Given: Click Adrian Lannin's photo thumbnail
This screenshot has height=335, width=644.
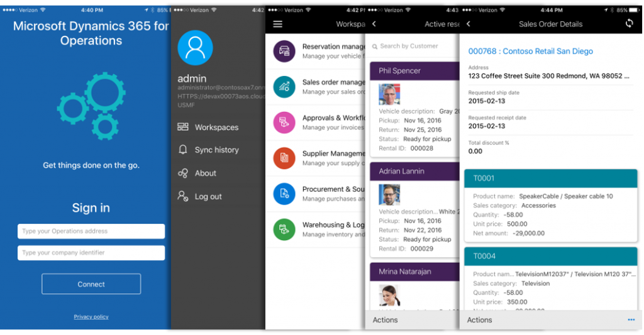Looking at the screenshot, I should click(x=389, y=195).
